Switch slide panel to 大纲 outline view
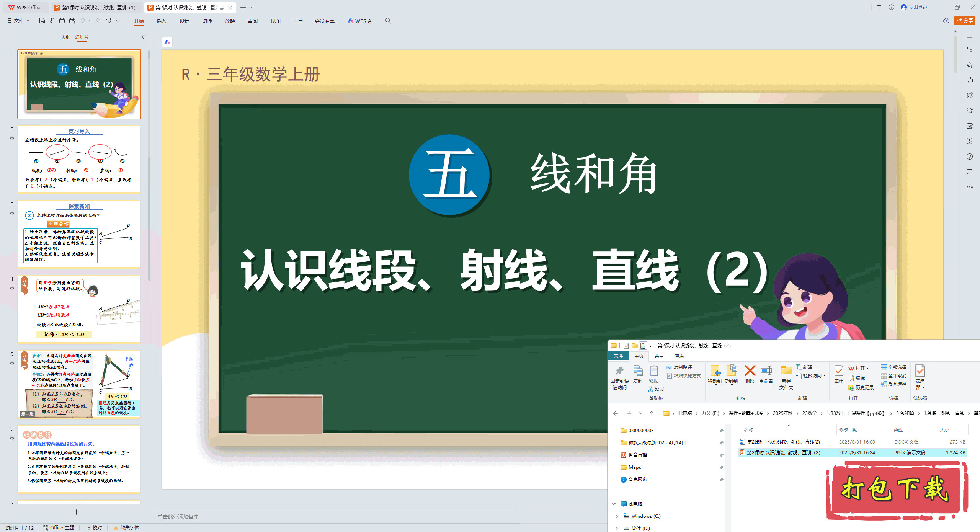Screen dimensions: 980x532 click(x=65, y=37)
